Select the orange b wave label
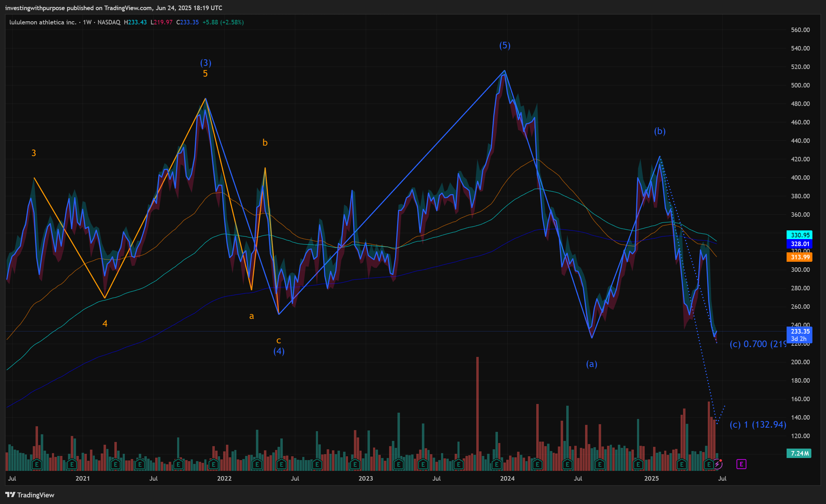Screen dimensions: 826x504 click(265, 143)
